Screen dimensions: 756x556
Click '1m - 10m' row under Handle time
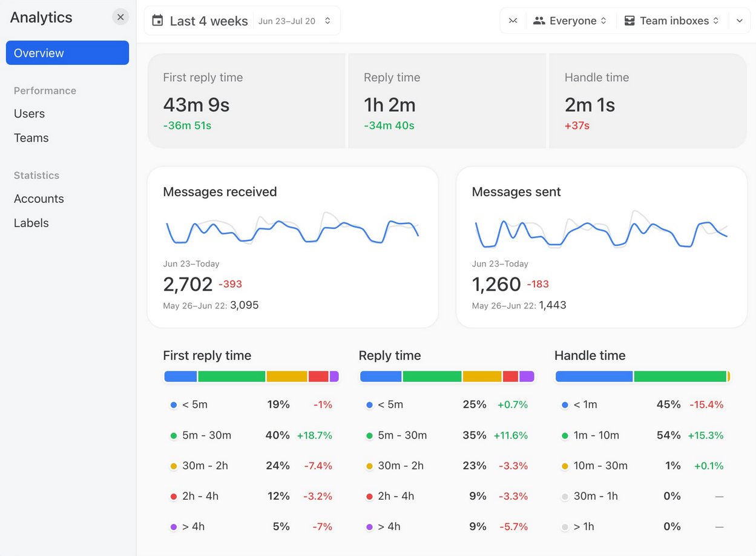point(642,435)
